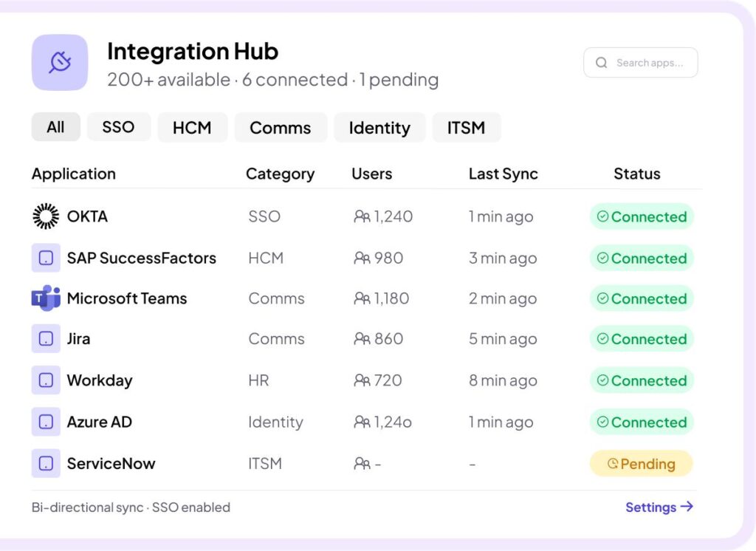Open the ITSM filter tab

point(467,127)
